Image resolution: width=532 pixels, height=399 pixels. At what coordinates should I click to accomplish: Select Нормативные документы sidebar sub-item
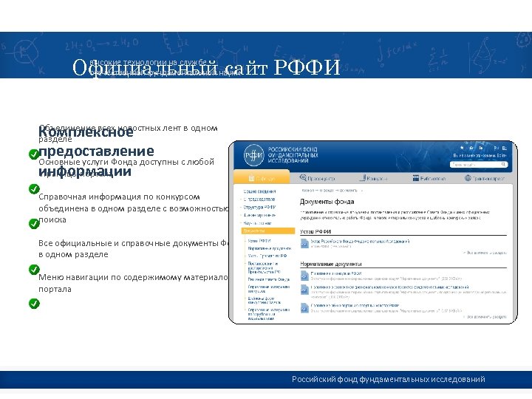[x=270, y=248]
